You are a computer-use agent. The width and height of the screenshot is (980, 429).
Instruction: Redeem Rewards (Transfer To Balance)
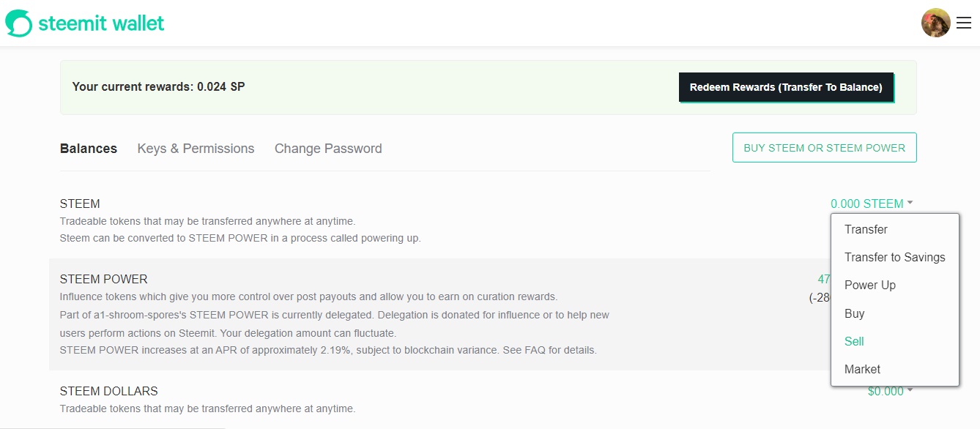click(x=786, y=87)
